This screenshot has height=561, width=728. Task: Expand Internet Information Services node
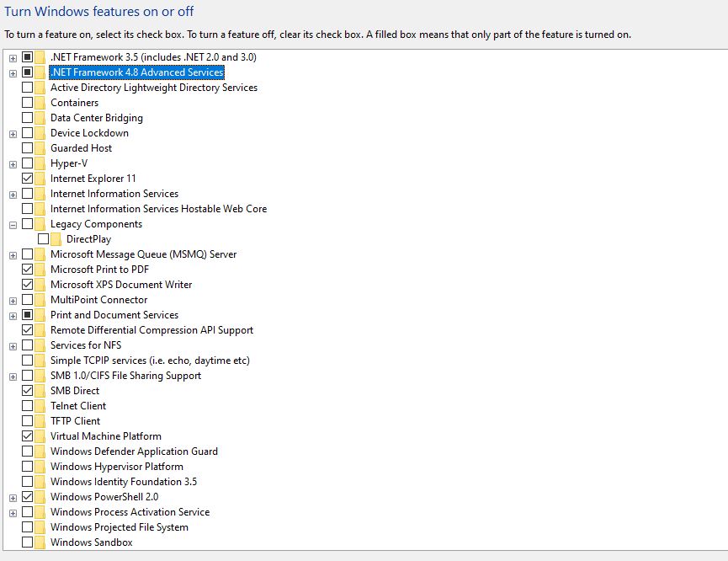[x=13, y=195]
